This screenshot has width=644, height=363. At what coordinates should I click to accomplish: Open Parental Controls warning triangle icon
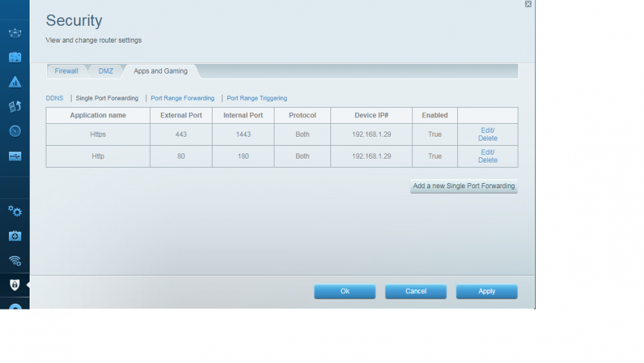click(15, 82)
